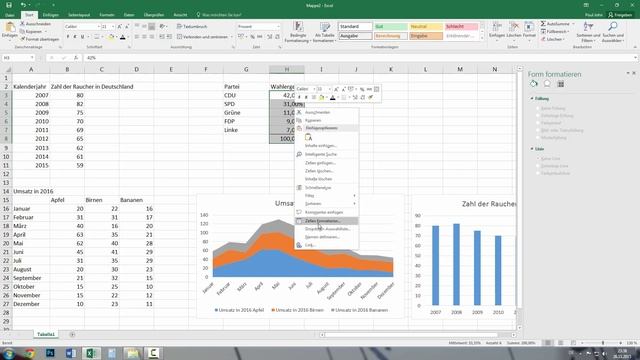Click Suchen und Auswählen magnifier icon

coord(613,27)
